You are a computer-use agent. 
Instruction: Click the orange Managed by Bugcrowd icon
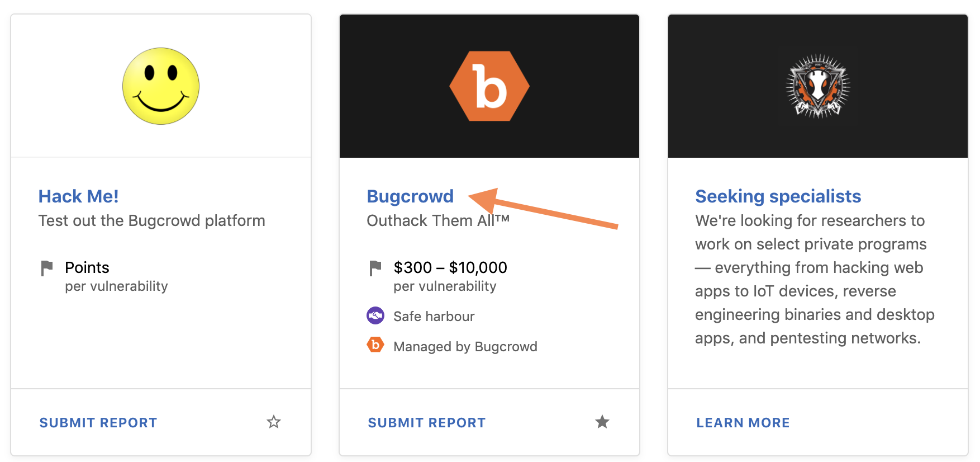coord(375,345)
